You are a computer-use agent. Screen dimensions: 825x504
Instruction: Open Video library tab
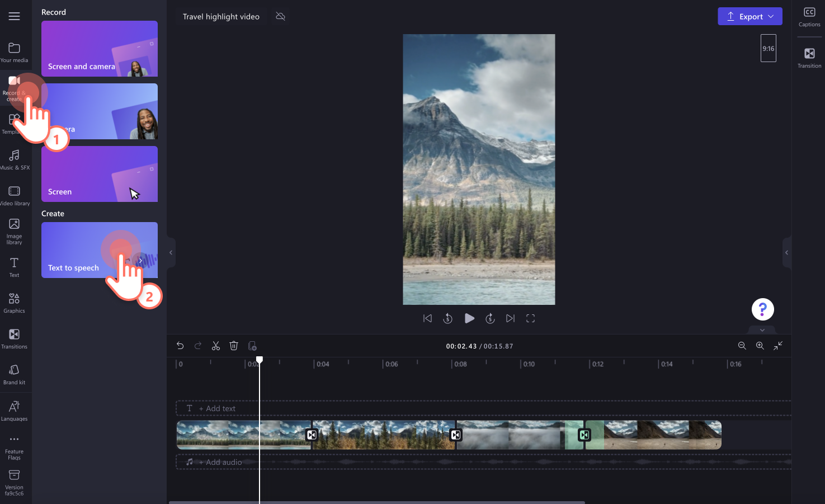tap(14, 196)
